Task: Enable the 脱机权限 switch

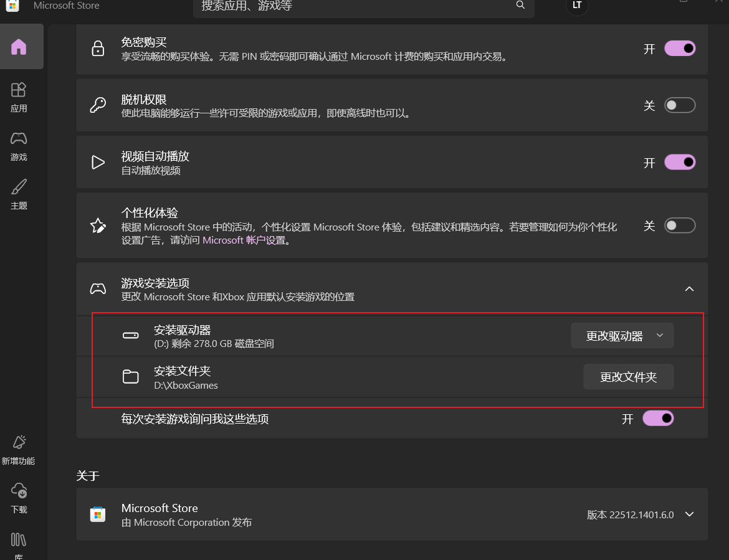Action: pos(680,105)
